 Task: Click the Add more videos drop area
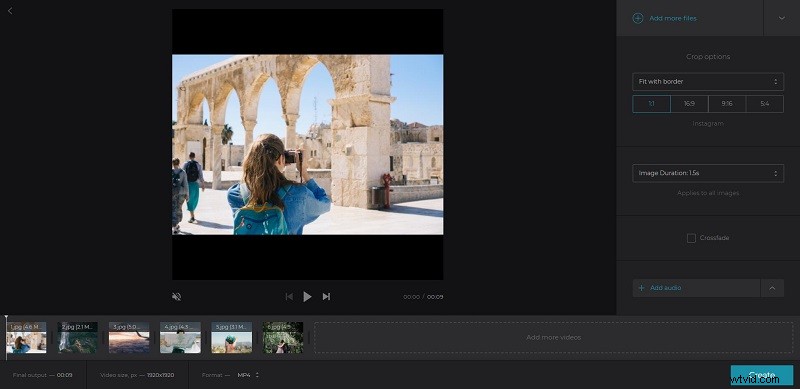(554, 337)
